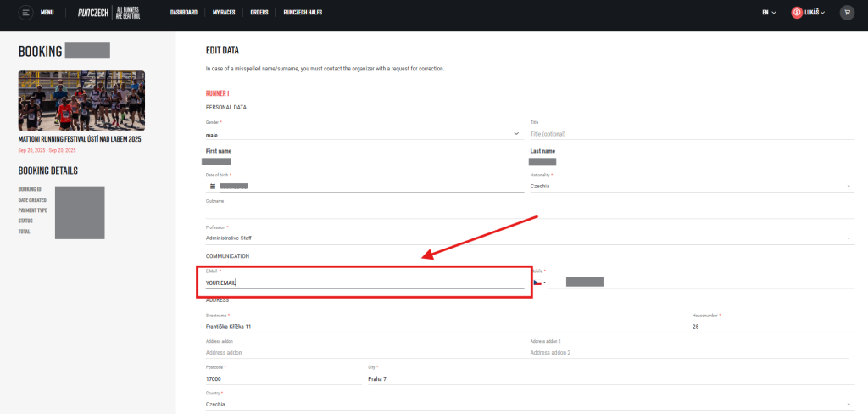Open ORDERS in the top navigation
Image resolution: width=868 pixels, height=414 pixels.
point(259,12)
